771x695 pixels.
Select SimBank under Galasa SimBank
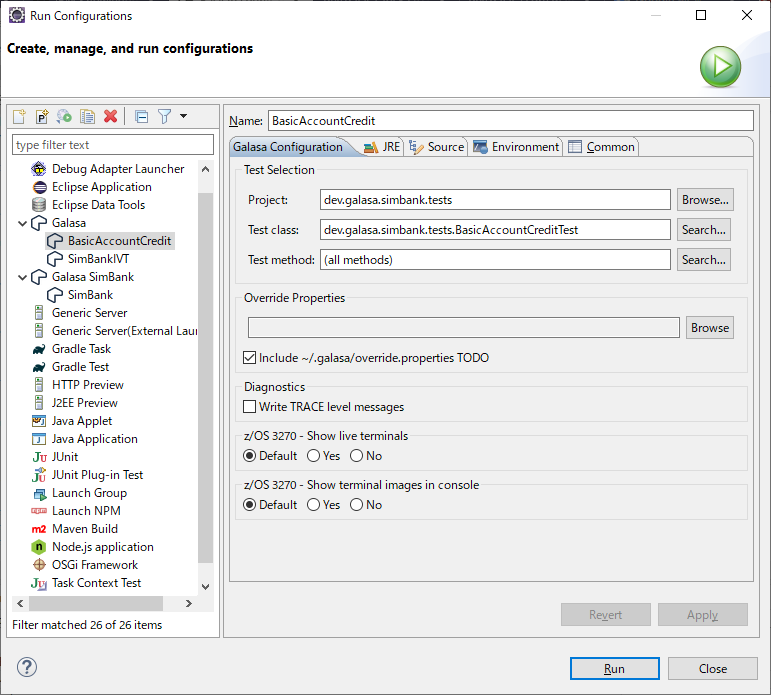coord(90,295)
